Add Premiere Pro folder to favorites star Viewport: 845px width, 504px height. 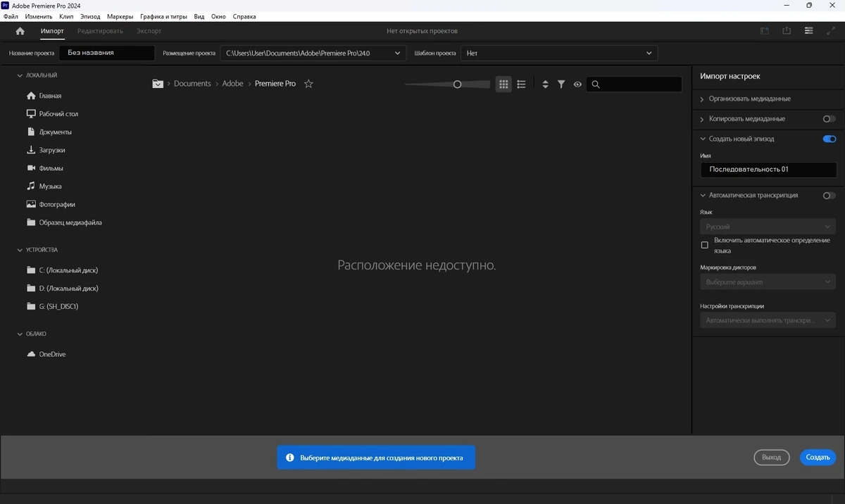click(308, 84)
